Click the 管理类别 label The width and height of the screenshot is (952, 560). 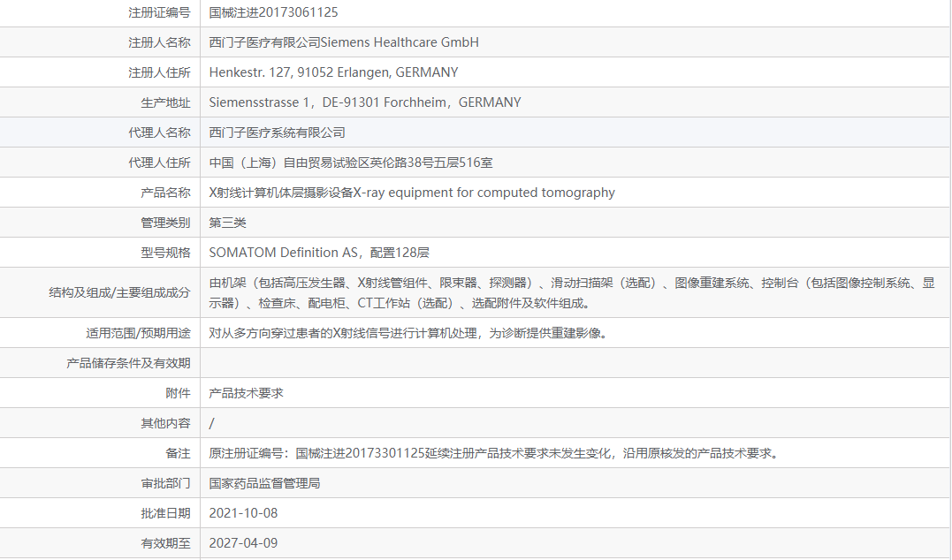[x=165, y=223]
